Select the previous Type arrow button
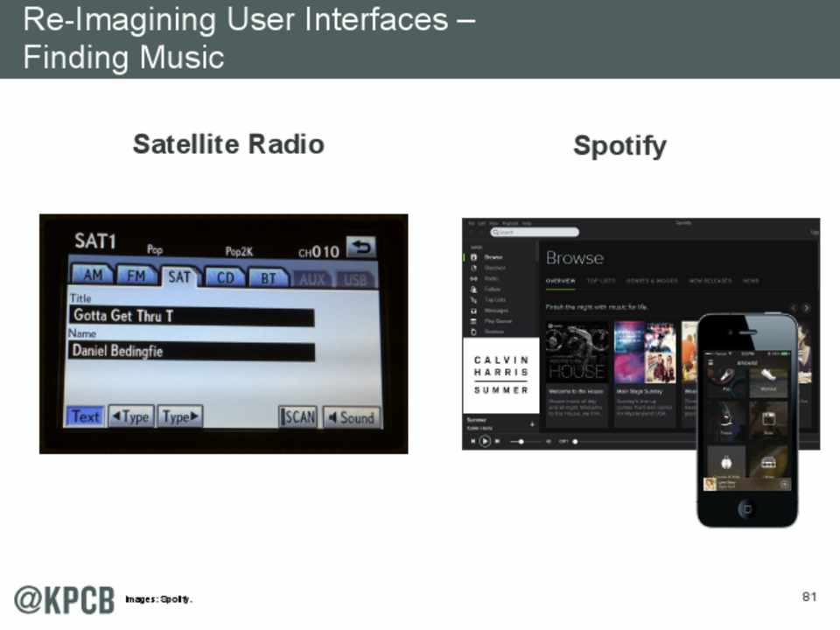 131,416
